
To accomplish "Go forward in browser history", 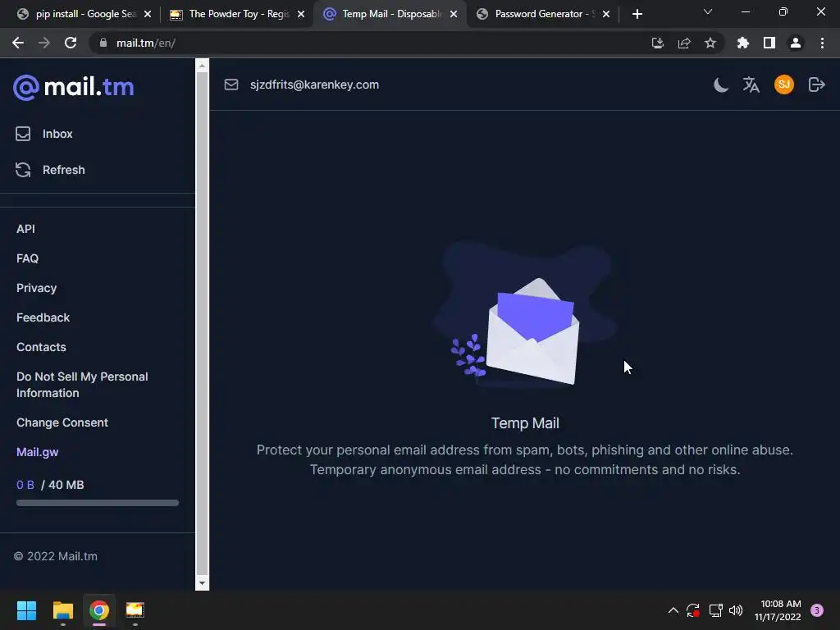I will (44, 43).
